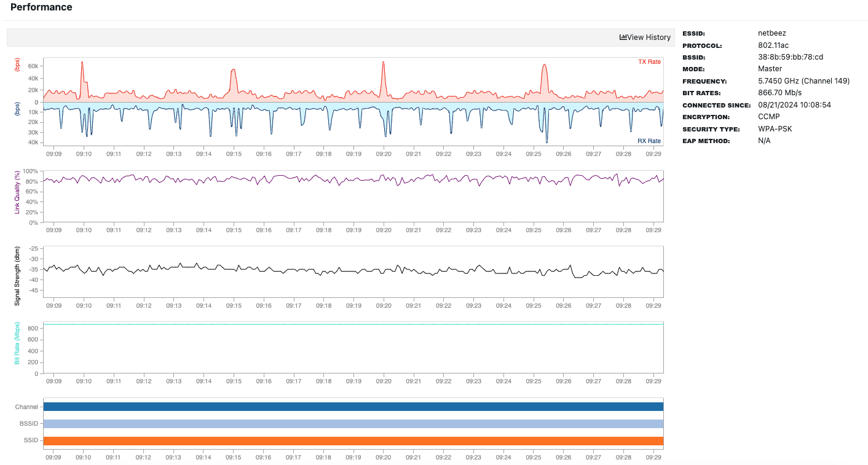Click the protocol value 802.11ac

click(x=775, y=45)
